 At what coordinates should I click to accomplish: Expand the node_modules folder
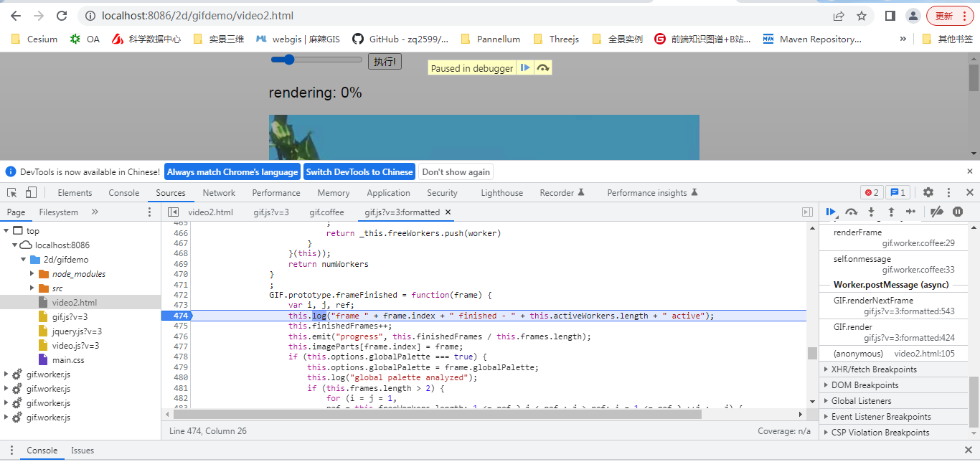(x=32, y=273)
